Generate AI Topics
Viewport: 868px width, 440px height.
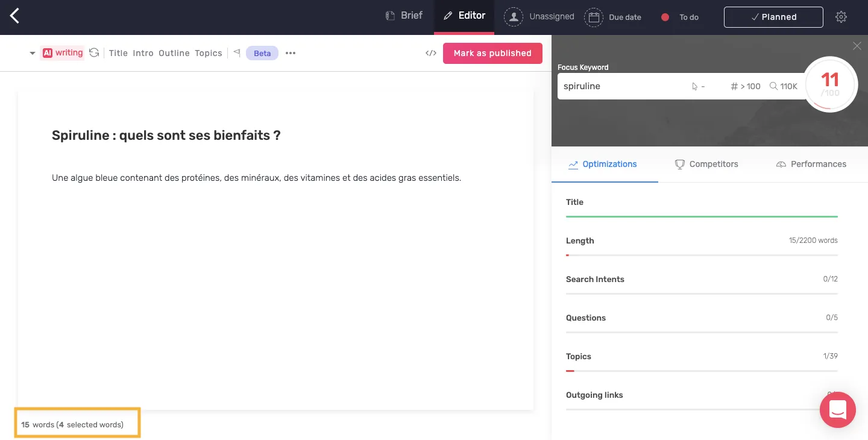[x=209, y=53]
